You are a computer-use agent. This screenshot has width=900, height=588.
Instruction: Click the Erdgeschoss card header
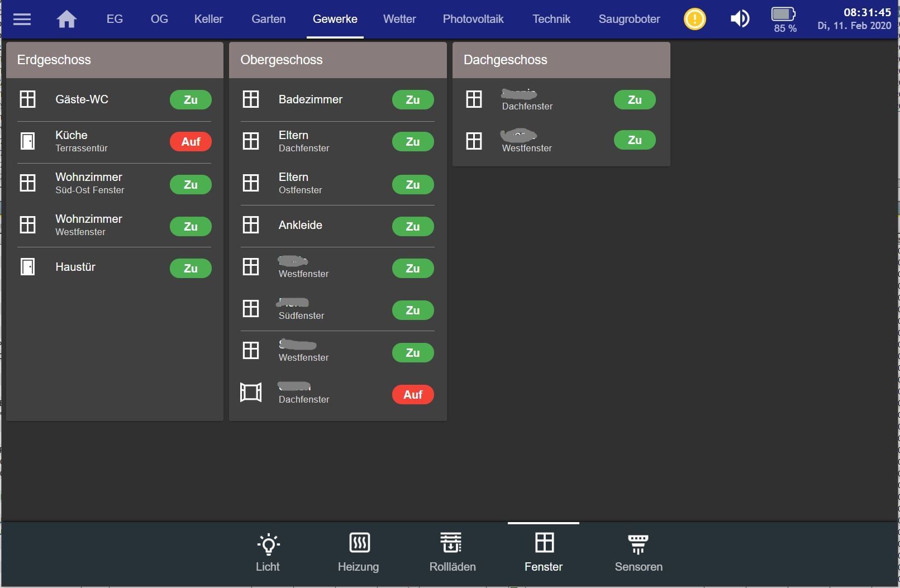[115, 60]
